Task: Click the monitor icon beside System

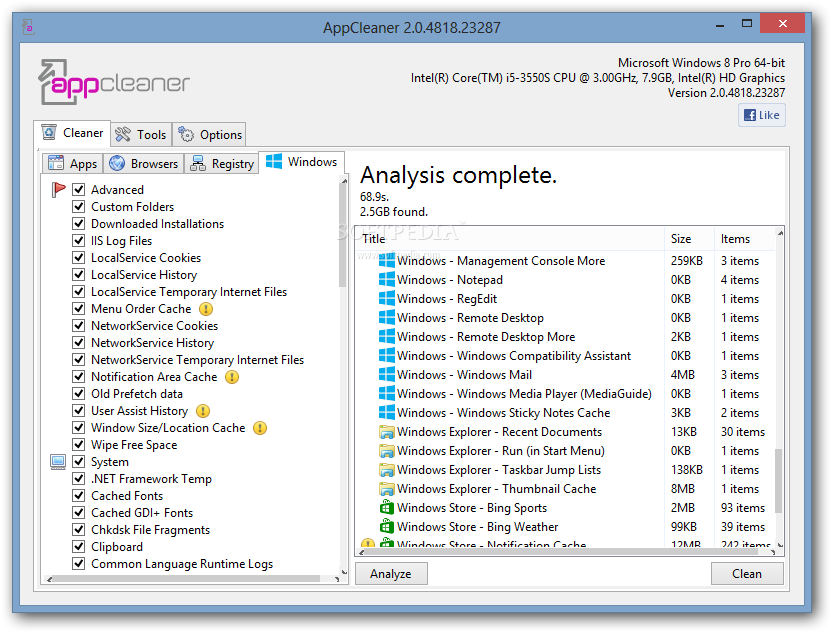Action: click(58, 462)
